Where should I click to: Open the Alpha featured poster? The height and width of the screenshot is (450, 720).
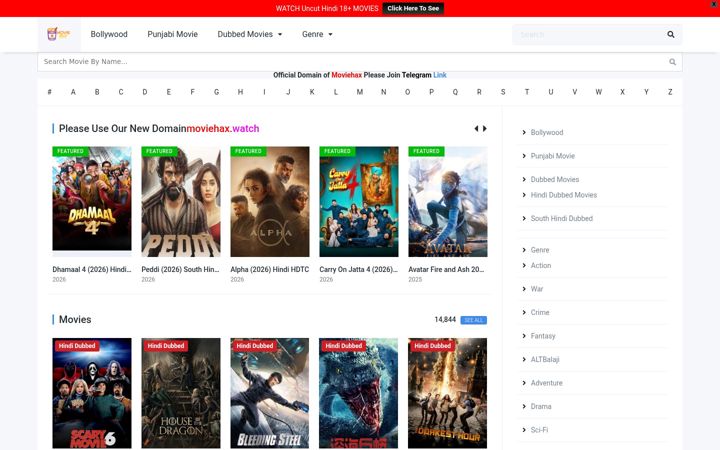[x=270, y=201]
